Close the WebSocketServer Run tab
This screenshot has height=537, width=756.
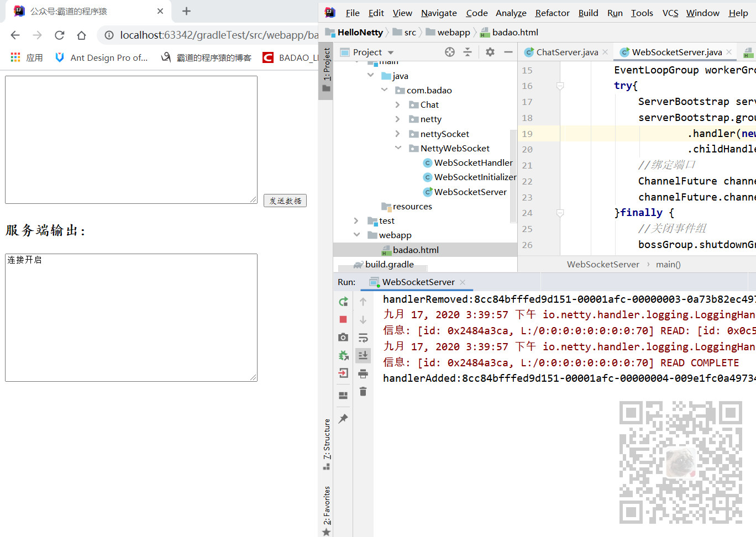click(x=463, y=282)
